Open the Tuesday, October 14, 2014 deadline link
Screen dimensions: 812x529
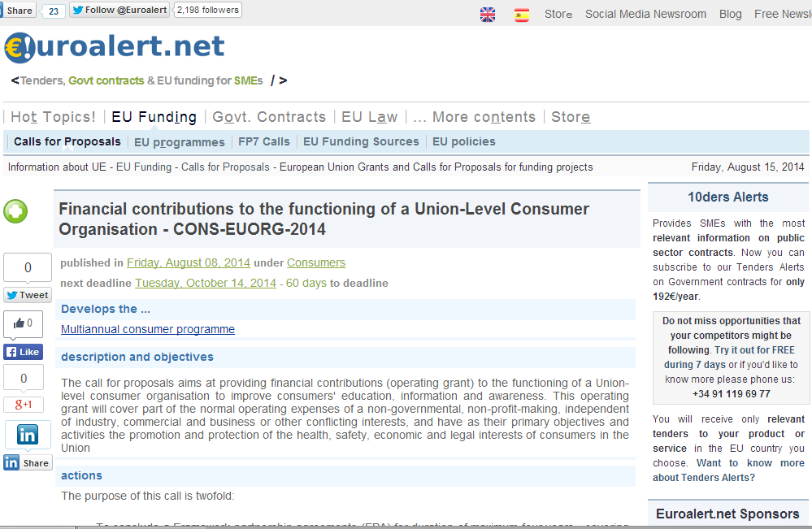[x=206, y=283]
